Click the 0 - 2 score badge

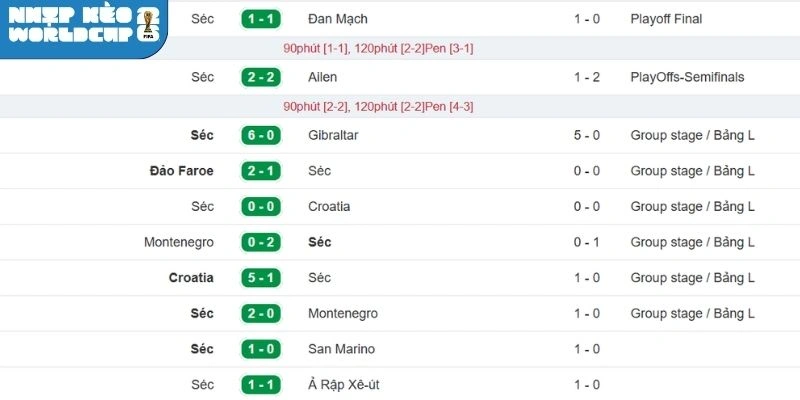pos(261,243)
